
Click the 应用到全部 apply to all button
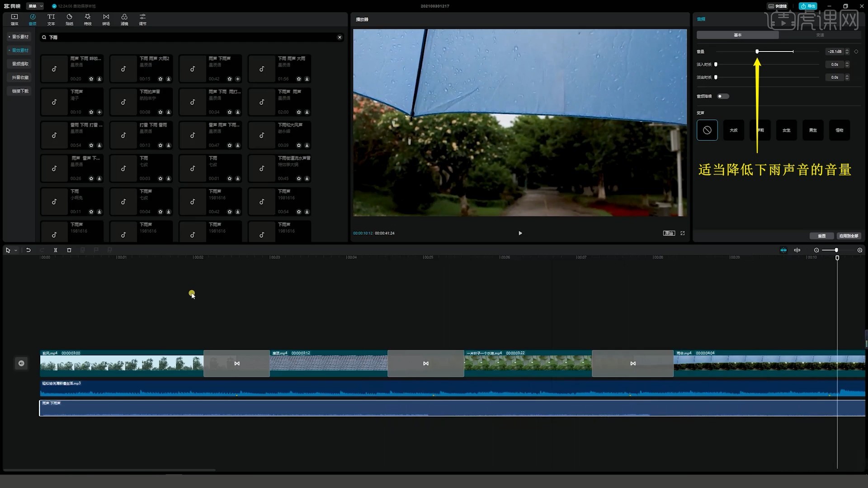(849, 236)
